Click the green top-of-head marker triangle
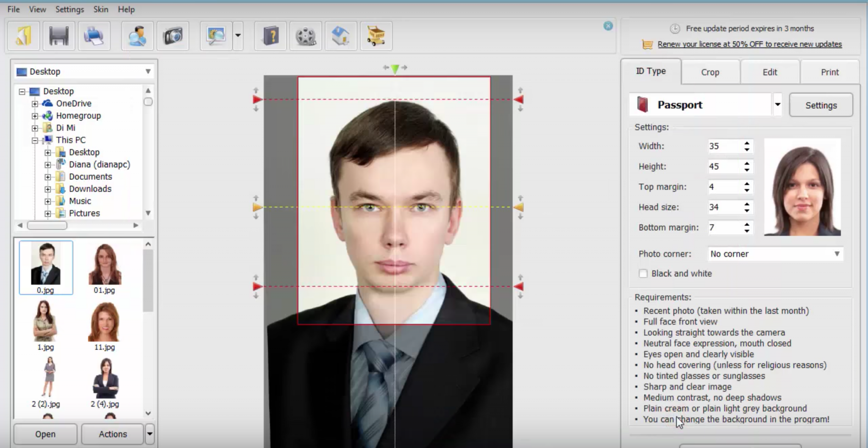This screenshot has height=448, width=868. pyautogui.click(x=395, y=69)
